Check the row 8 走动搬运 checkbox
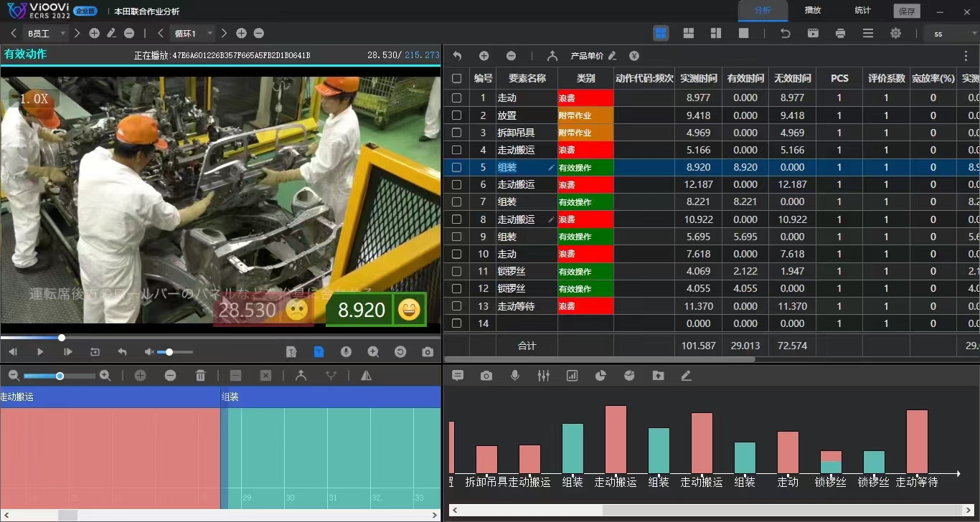The width and height of the screenshot is (980, 522). click(457, 219)
